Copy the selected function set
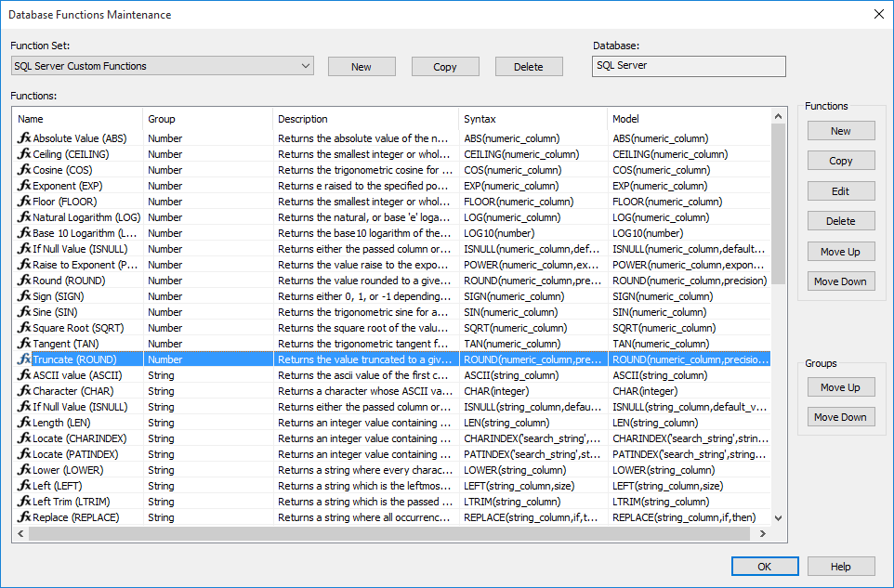Screen dimensions: 894x588 coord(445,67)
